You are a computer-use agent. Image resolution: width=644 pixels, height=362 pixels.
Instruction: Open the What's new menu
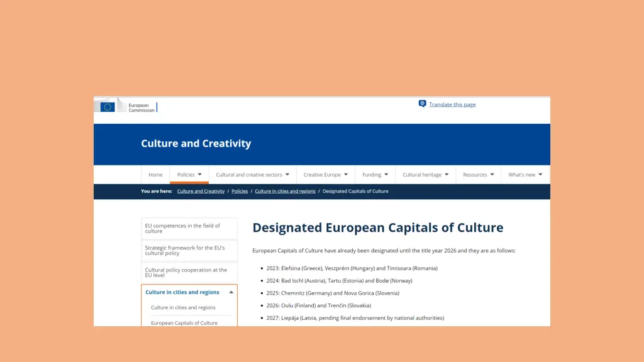tap(521, 175)
